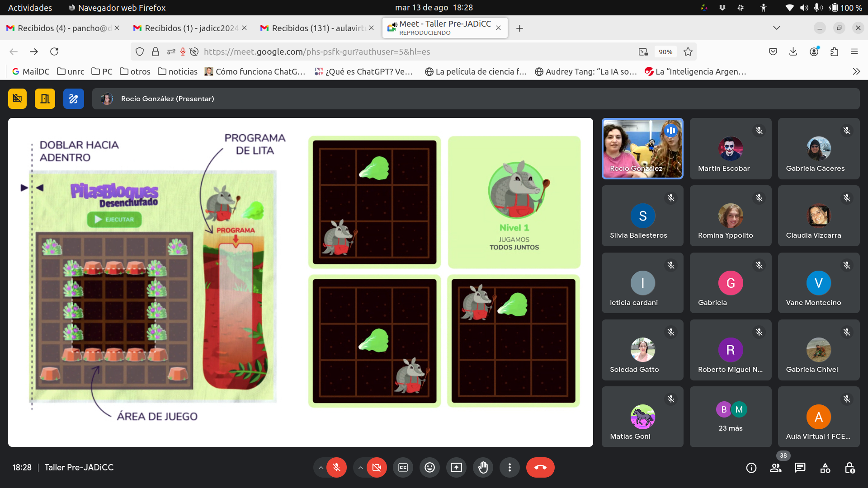Toggle the camera on/off button
Image resolution: width=868 pixels, height=488 pixels.
pos(377,467)
